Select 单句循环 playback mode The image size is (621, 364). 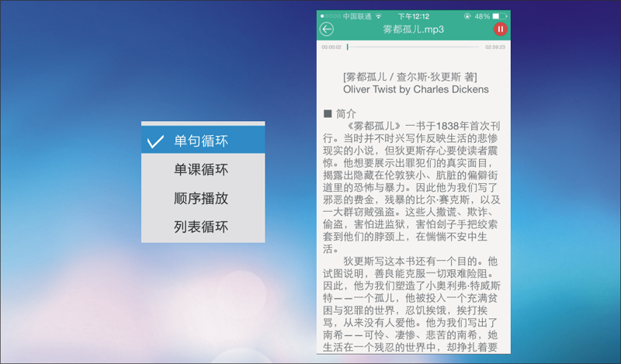[x=203, y=141]
